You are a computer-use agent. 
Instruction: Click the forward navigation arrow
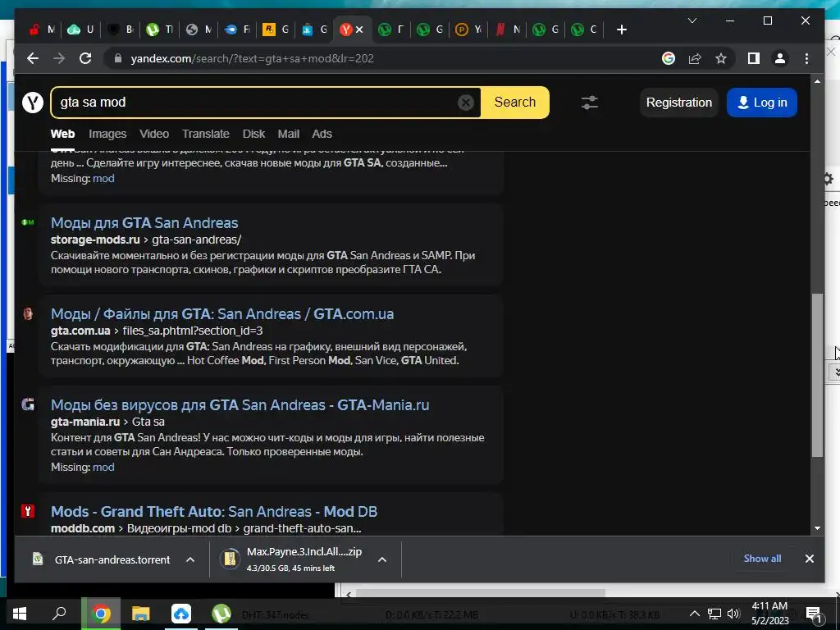click(59, 58)
